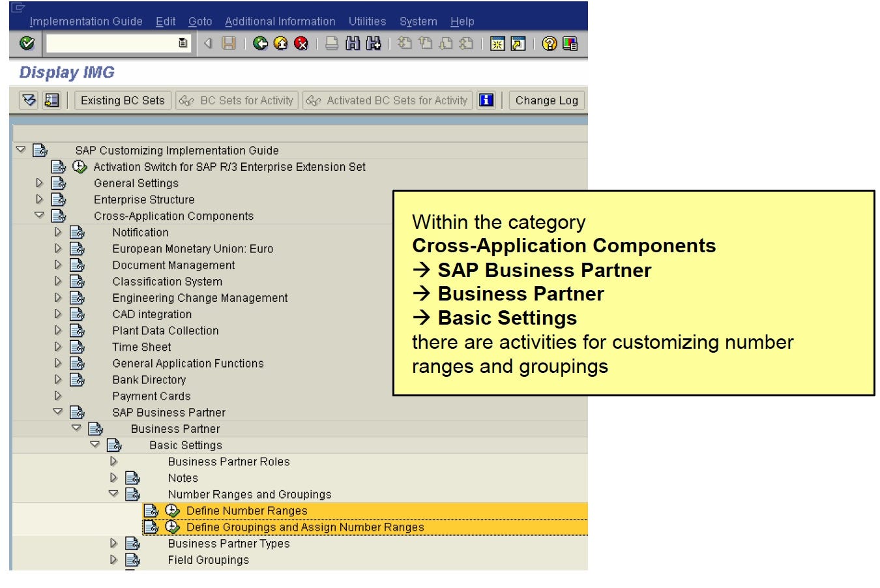Image resolution: width=880 pixels, height=588 pixels.
Task: Open the Edit menu
Action: (166, 22)
